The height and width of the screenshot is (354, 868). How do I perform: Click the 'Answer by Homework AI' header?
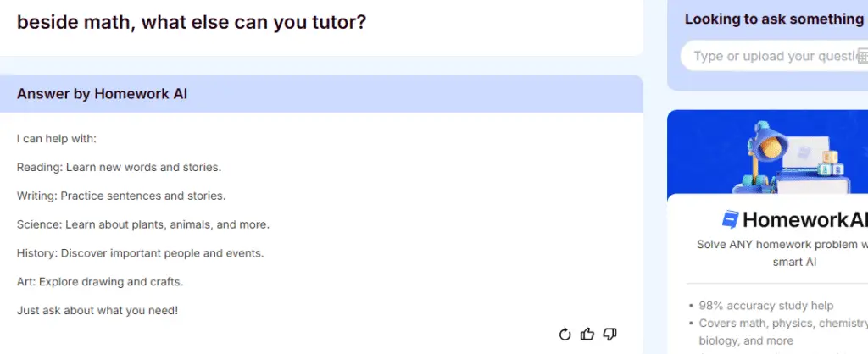(102, 93)
